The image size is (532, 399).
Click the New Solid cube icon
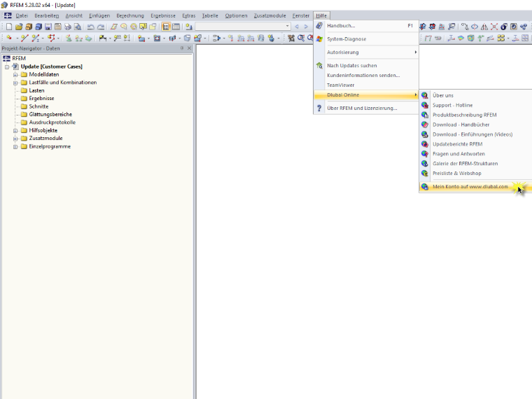pyautogui.click(x=187, y=38)
